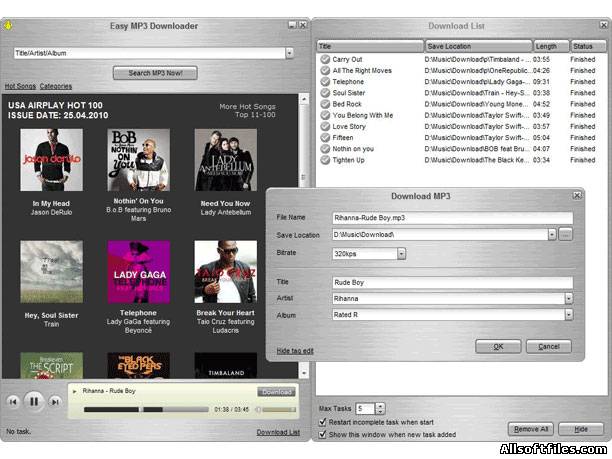Open the Download List link at bottom
This screenshot has height=459, width=612.
coord(278,432)
